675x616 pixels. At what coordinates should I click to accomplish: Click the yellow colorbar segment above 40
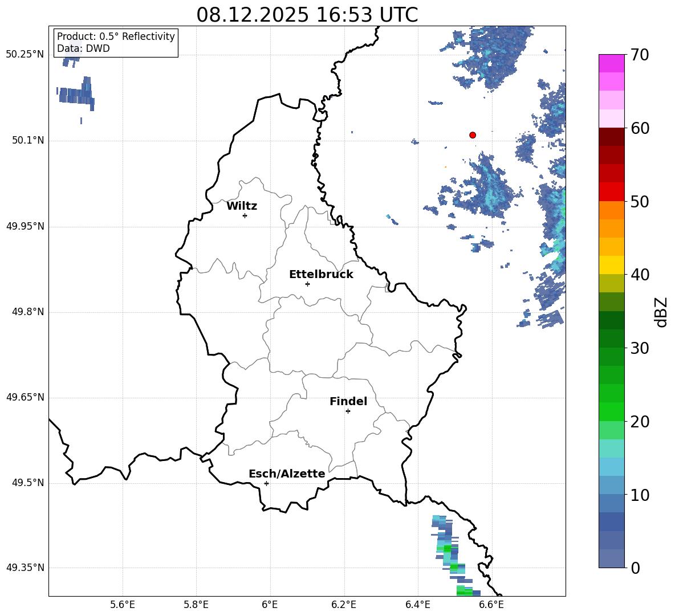point(612,265)
